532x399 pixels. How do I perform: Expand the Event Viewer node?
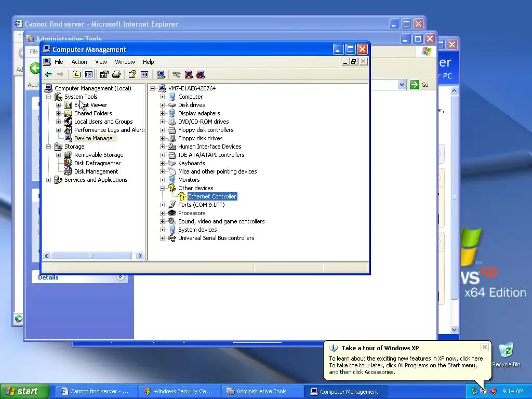[x=58, y=105]
